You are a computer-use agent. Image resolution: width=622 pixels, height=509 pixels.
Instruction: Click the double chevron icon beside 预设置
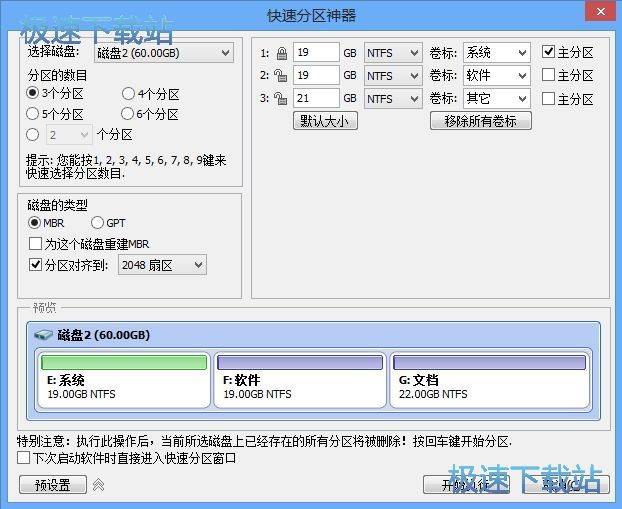98,485
